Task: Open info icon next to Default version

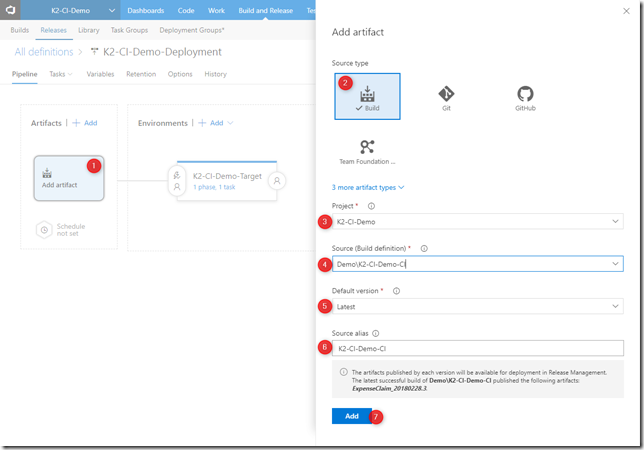Action: (396, 291)
